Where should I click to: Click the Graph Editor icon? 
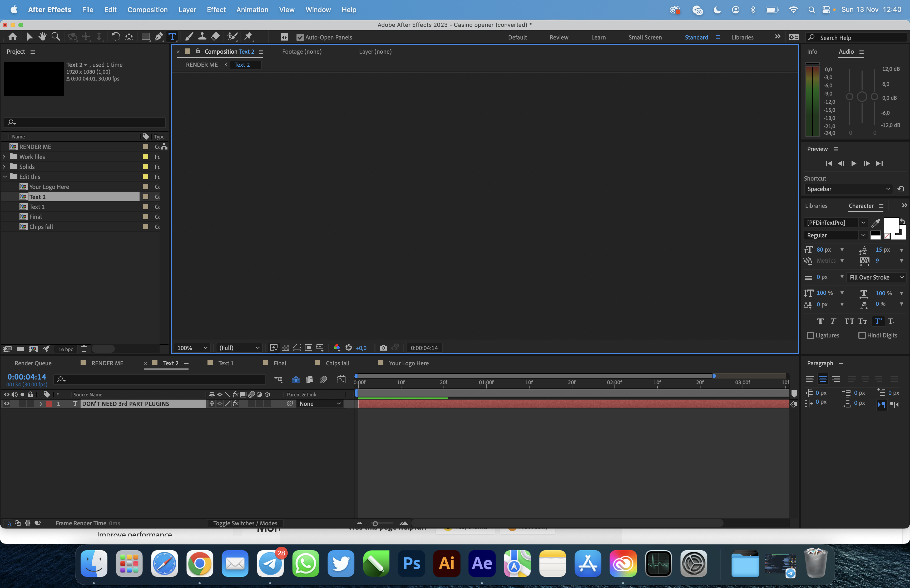342,380
